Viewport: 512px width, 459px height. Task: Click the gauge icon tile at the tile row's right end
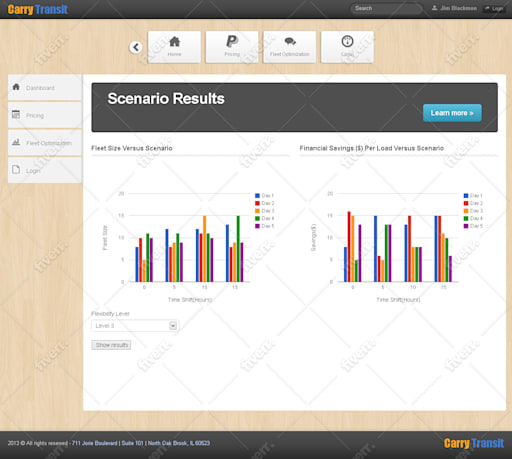point(347,47)
